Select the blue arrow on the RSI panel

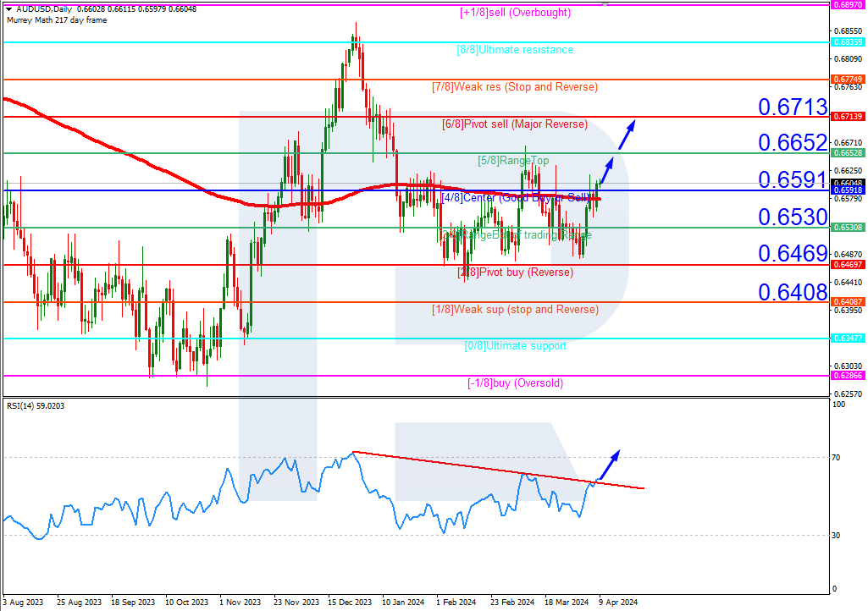point(608,462)
